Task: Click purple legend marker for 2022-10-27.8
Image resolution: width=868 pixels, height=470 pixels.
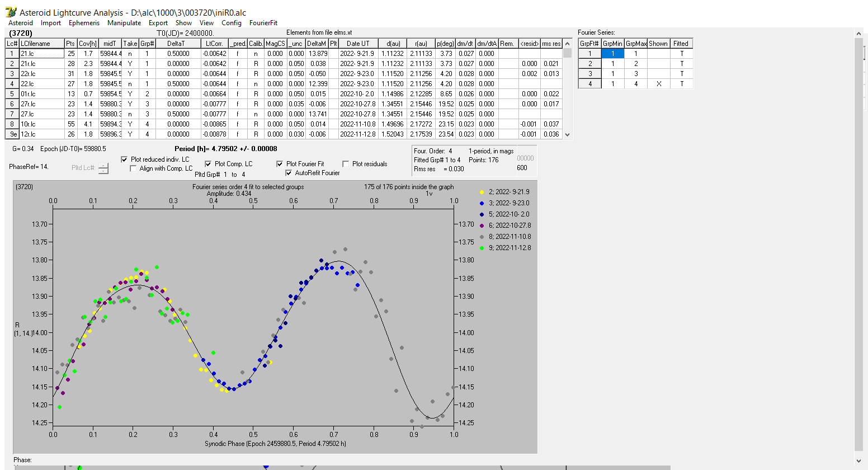Action: [x=482, y=225]
